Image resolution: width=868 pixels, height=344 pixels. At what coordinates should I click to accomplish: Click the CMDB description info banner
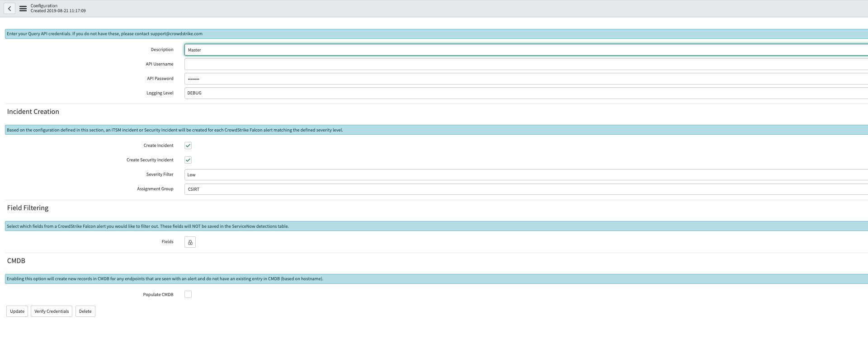(436, 279)
